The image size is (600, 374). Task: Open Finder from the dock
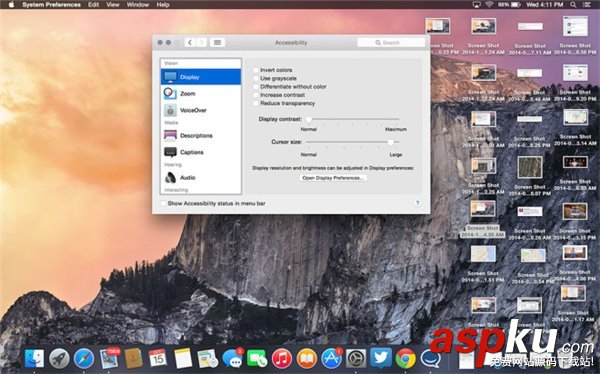(x=34, y=359)
